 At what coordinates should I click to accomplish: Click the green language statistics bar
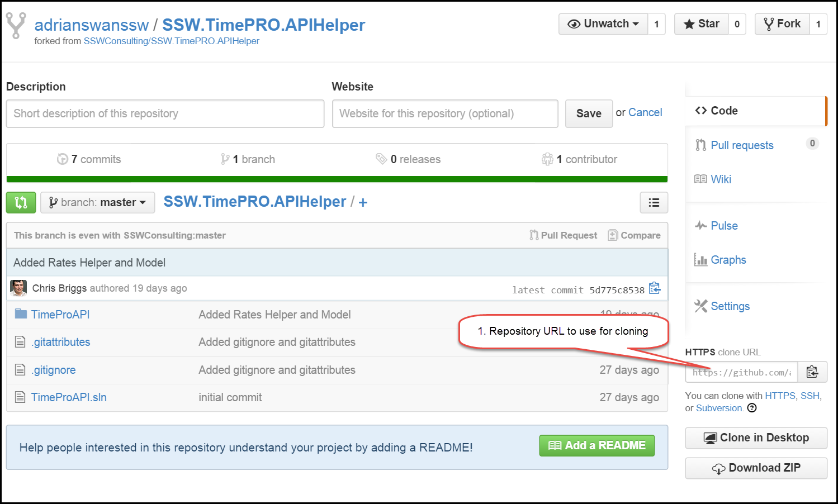(x=337, y=179)
